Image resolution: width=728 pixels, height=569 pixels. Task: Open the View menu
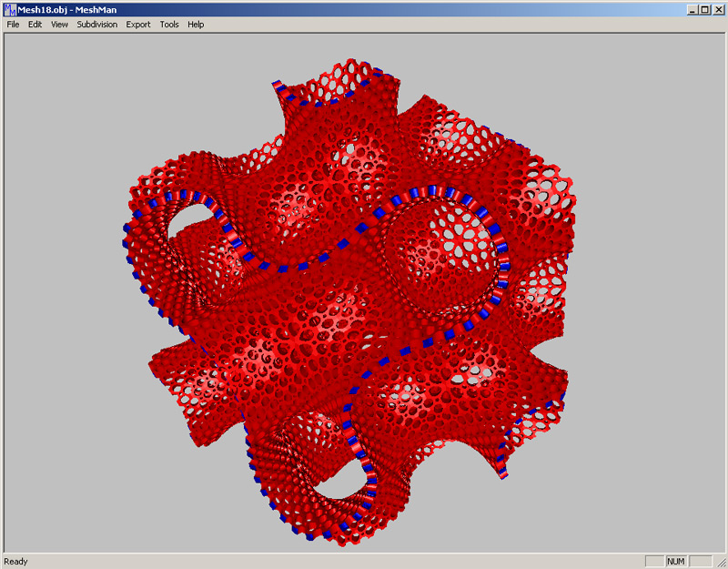pyautogui.click(x=59, y=25)
